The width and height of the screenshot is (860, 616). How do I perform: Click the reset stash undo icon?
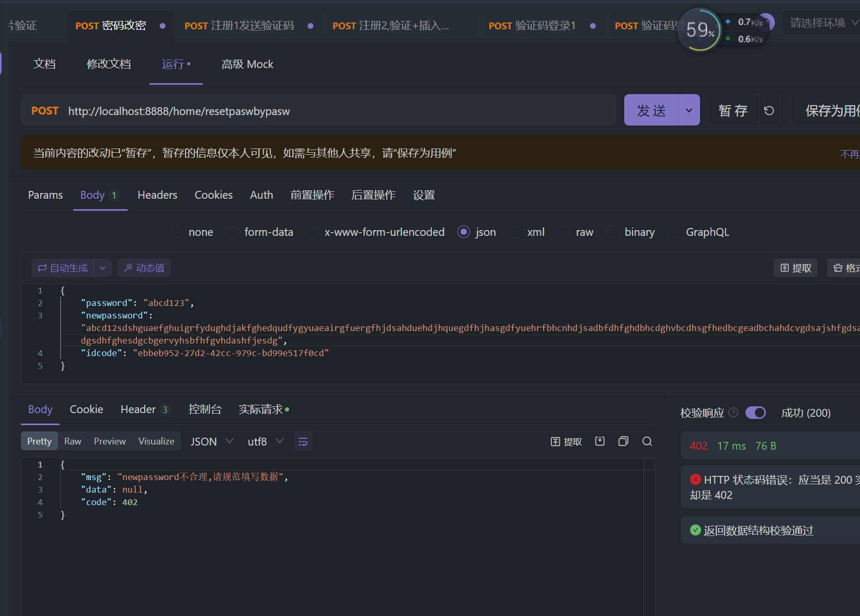point(769,110)
